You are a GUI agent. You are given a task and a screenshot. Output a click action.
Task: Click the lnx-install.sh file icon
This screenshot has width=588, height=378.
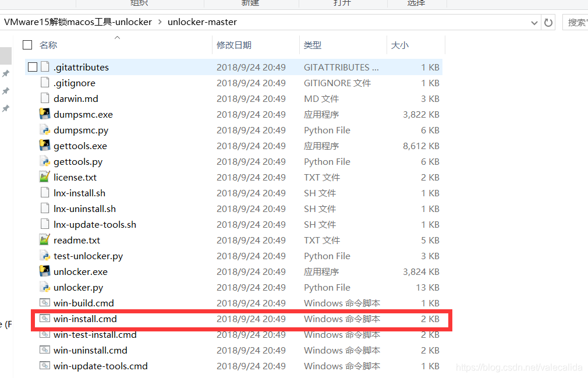click(45, 193)
